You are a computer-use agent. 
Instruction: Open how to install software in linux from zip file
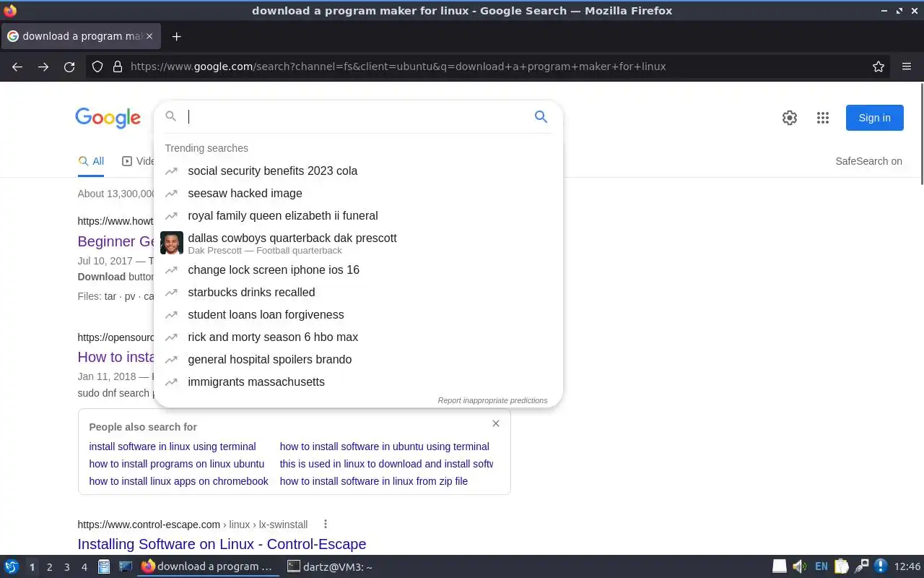[374, 481]
